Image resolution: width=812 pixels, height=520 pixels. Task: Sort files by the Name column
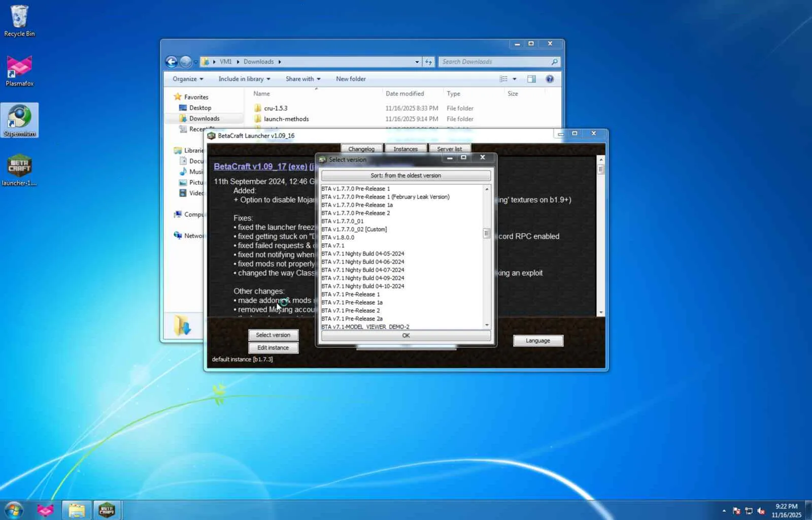point(262,94)
